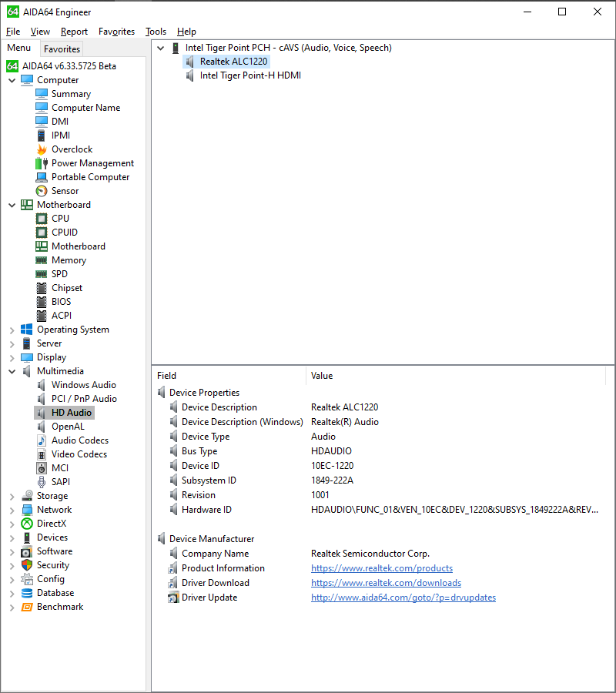Expand the Devices node

[12, 537]
